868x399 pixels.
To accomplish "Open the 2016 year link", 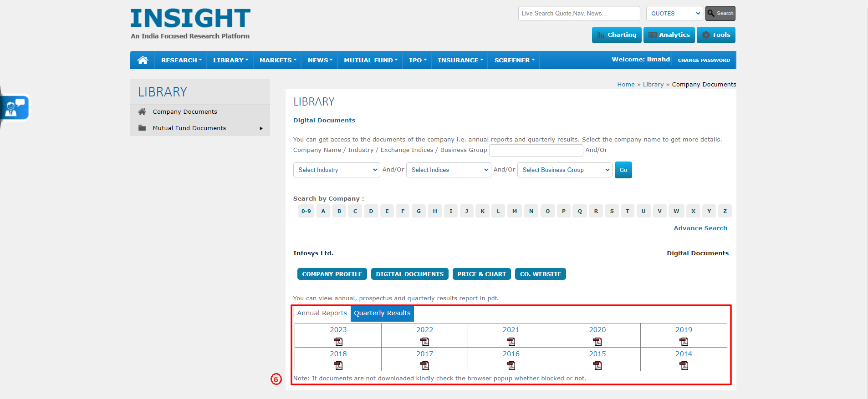I will pos(511,354).
